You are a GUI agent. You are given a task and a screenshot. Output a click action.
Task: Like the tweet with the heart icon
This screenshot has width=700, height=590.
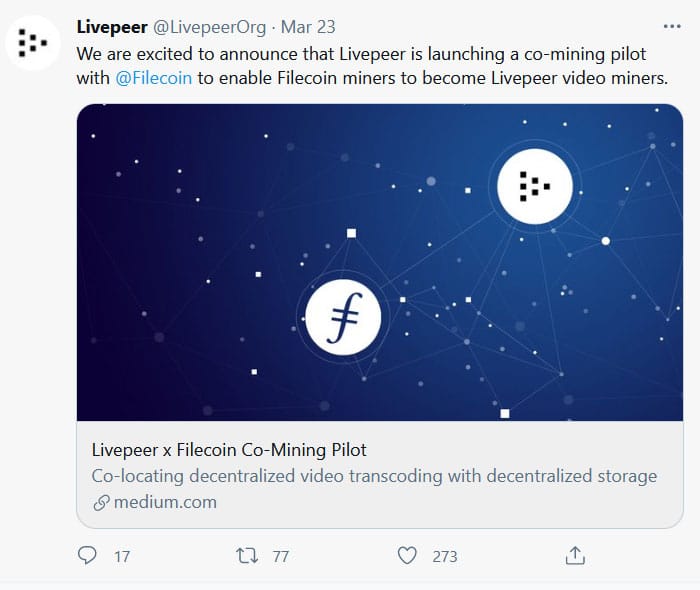406,555
